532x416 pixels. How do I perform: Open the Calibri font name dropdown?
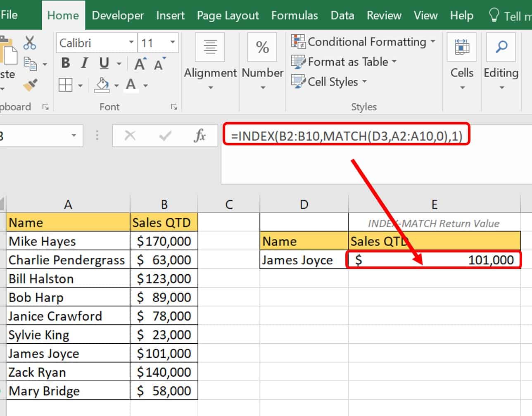pos(131,43)
